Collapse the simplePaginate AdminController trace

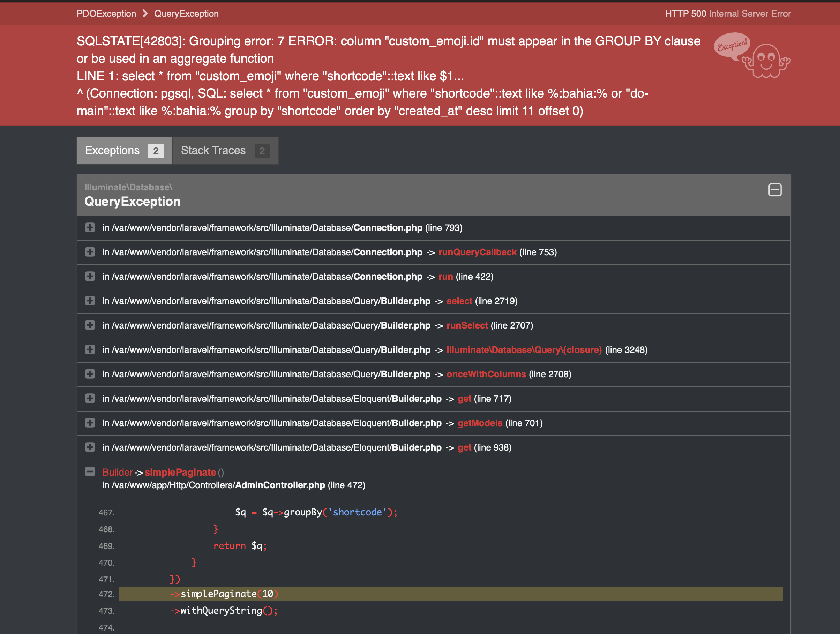click(90, 472)
